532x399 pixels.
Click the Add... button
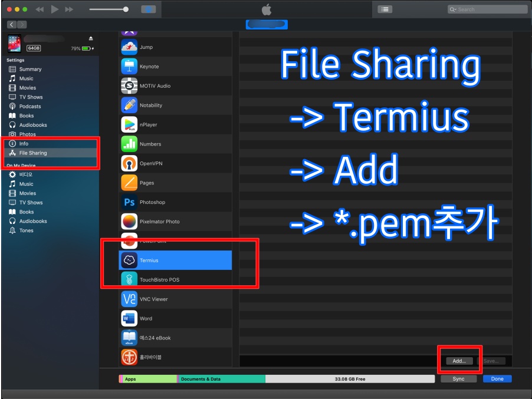tap(459, 361)
